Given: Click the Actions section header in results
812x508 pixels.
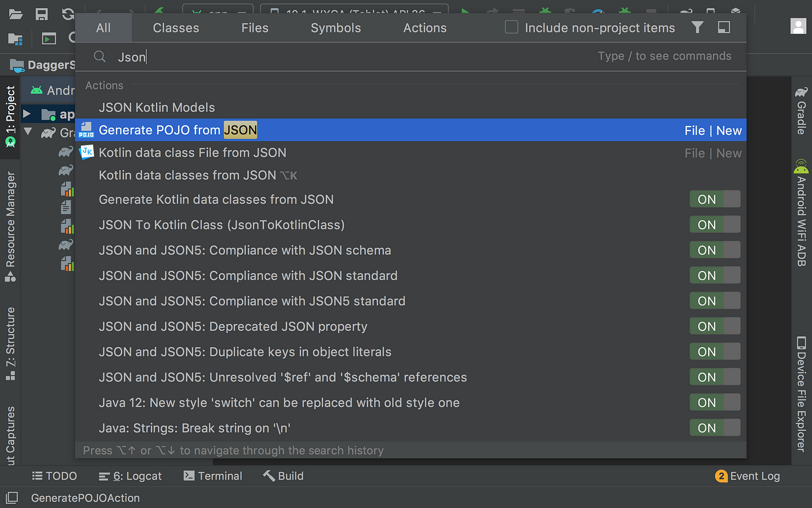Looking at the screenshot, I should 104,85.
